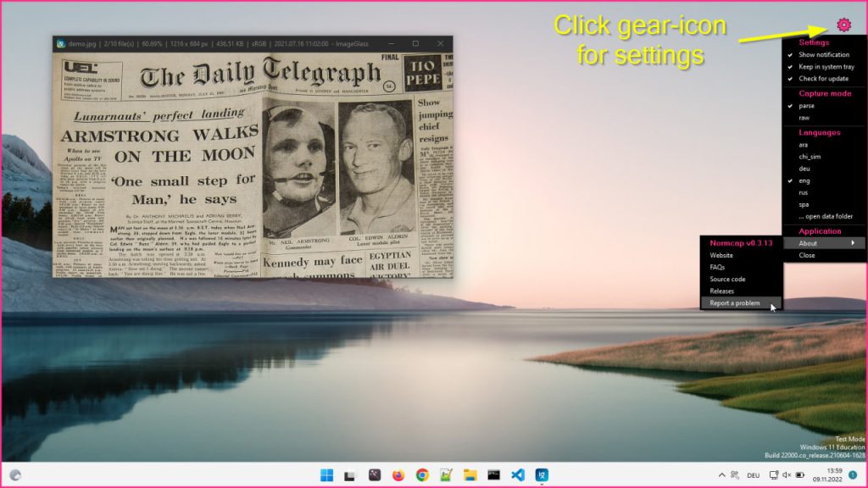Open FAQs from the About submenu
Image resolution: width=868 pixels, height=488 pixels.
pos(741,267)
